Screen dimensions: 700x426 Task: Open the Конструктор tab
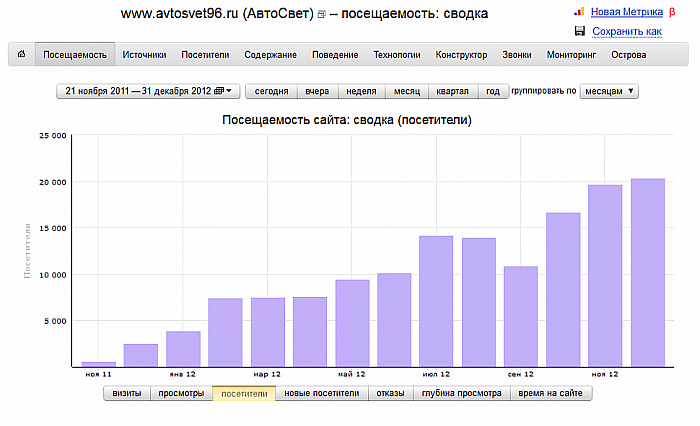pyautogui.click(x=461, y=54)
